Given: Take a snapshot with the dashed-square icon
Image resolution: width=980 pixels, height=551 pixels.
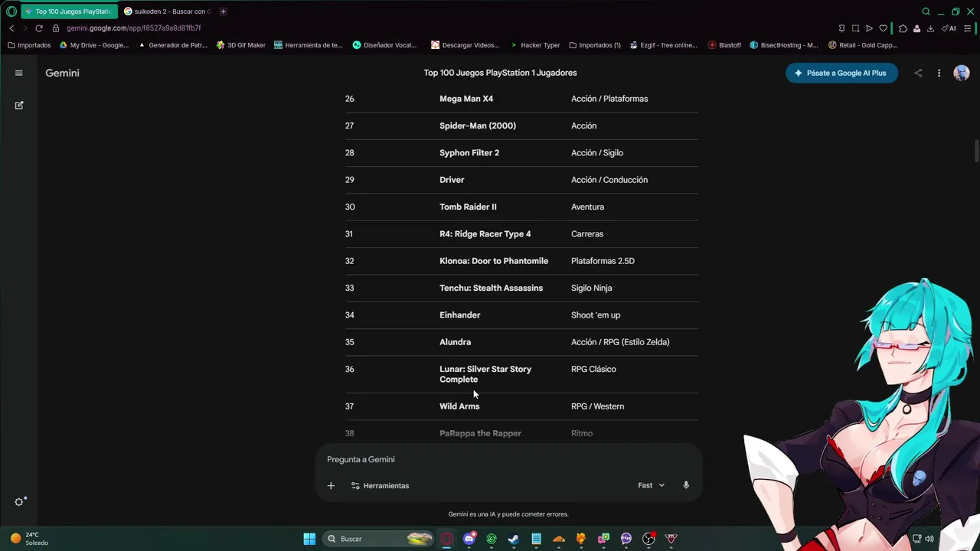Looking at the screenshot, I should pos(855,28).
